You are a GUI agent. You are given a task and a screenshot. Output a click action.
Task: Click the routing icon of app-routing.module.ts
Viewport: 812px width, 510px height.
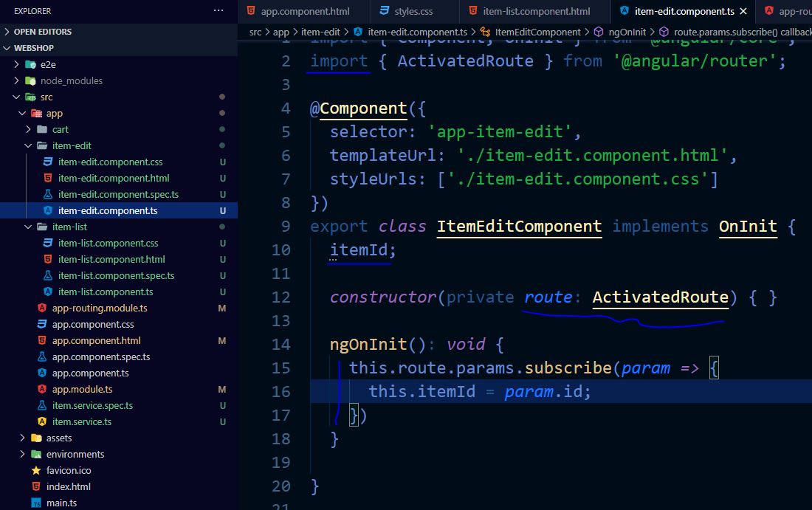42,308
